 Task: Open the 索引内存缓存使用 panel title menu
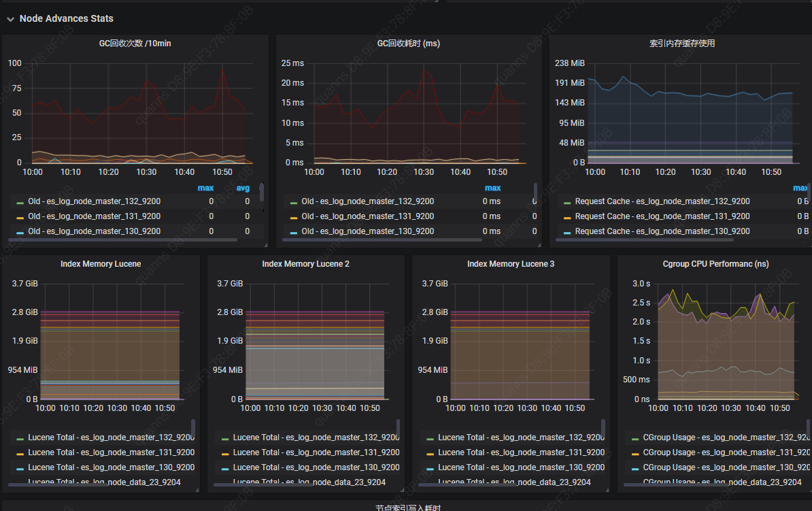682,44
